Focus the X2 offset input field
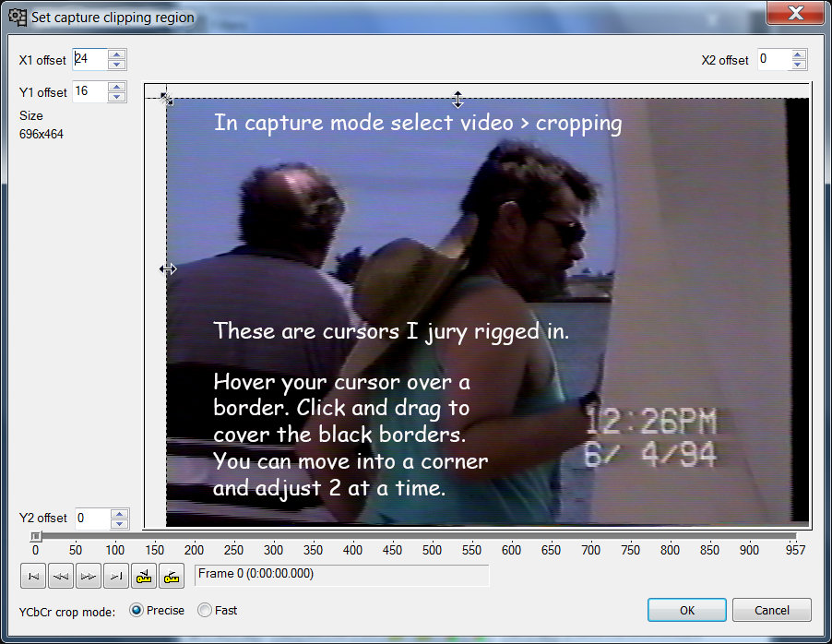The width and height of the screenshot is (832, 644). (773, 59)
